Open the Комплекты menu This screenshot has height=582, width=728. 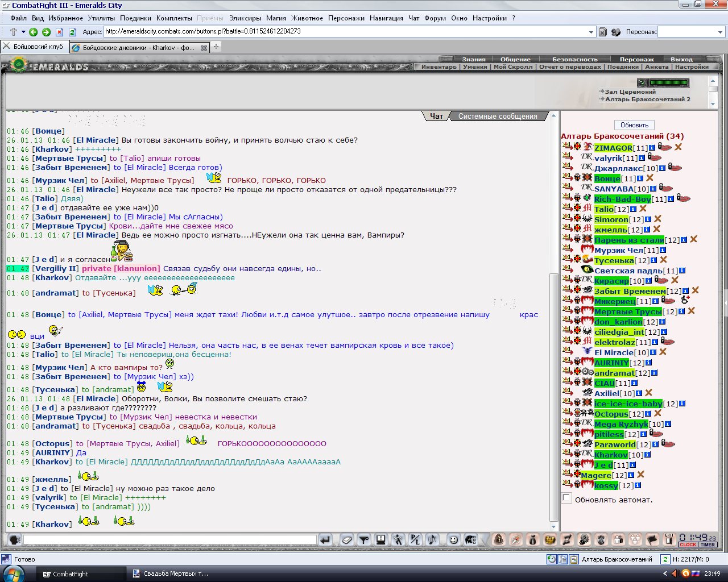point(174,18)
